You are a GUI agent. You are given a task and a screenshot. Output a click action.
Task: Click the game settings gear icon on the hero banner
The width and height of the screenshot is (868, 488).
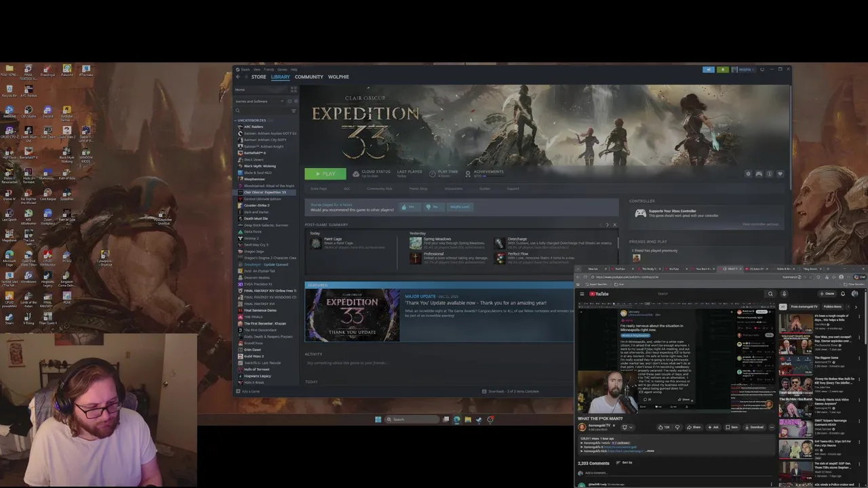pyautogui.click(x=748, y=174)
